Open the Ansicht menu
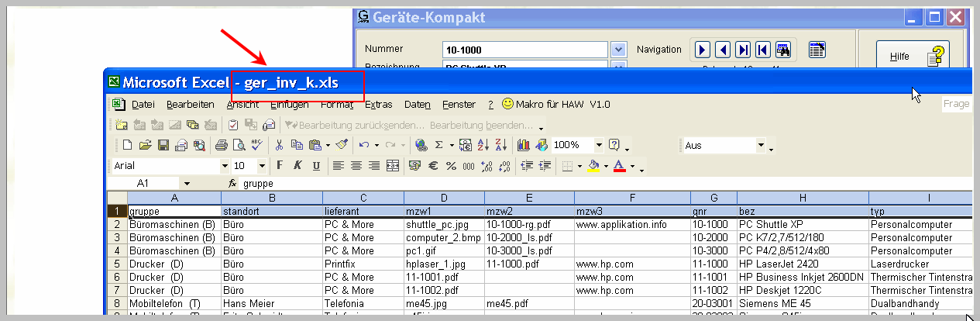The image size is (980, 321). 242,104
